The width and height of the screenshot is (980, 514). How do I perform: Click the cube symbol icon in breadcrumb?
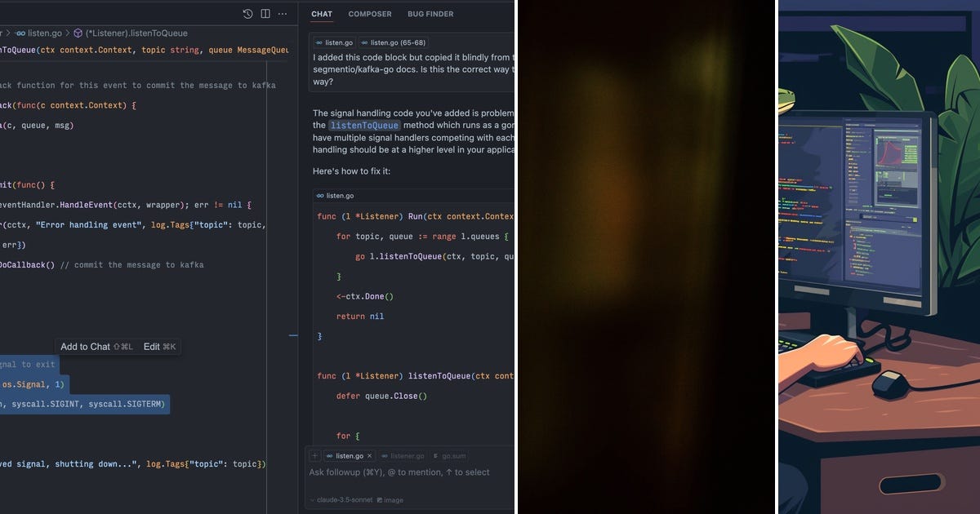click(x=78, y=33)
